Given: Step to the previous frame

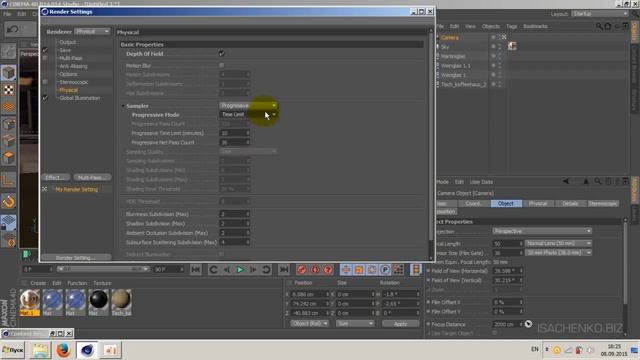Looking at the screenshot, I should click(227, 269).
